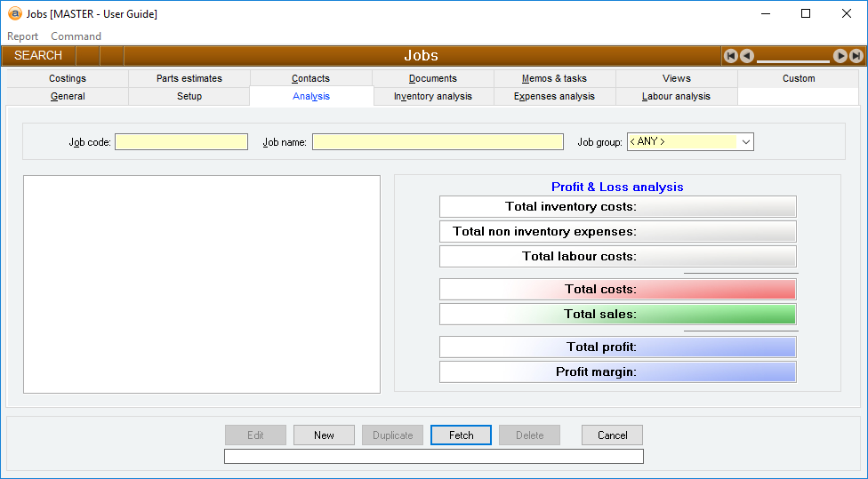868x479 pixels.
Task: Click the application icon in title bar
Action: (x=14, y=14)
